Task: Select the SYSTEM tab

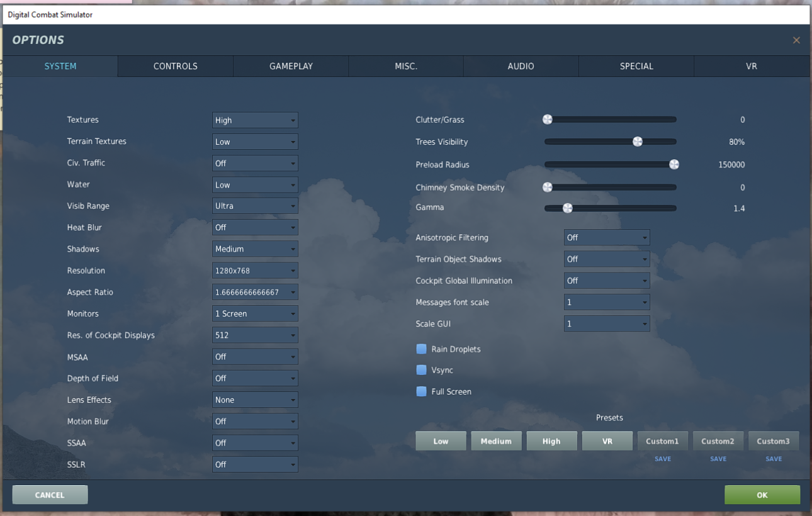Action: 60,66
